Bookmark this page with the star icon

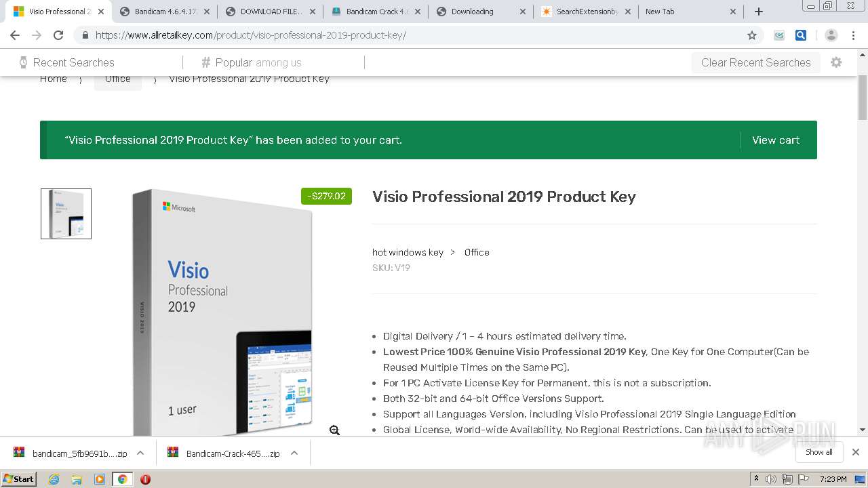[752, 35]
